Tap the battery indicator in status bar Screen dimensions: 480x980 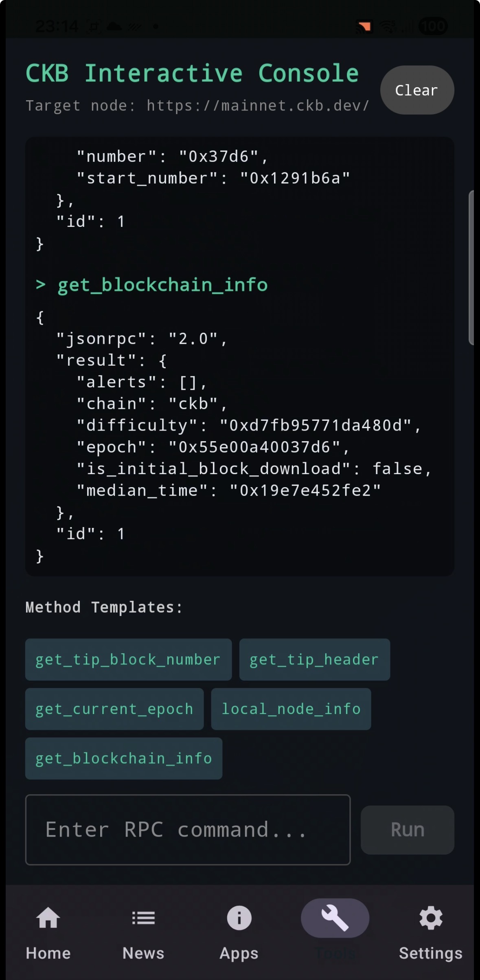tap(433, 26)
